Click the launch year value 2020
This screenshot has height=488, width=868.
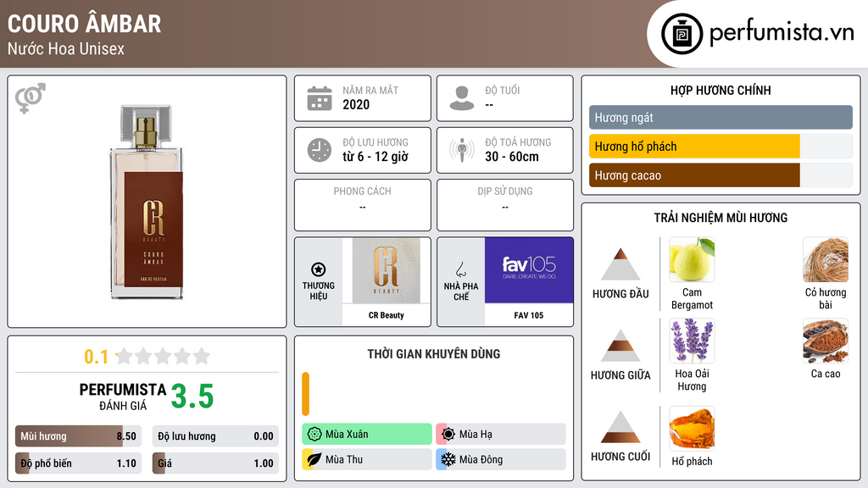point(356,104)
